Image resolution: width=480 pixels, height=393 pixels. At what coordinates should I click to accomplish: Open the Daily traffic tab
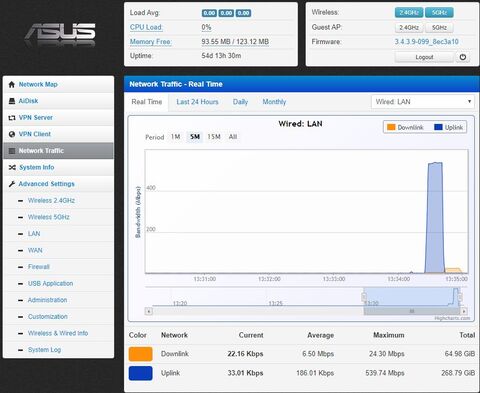(240, 102)
